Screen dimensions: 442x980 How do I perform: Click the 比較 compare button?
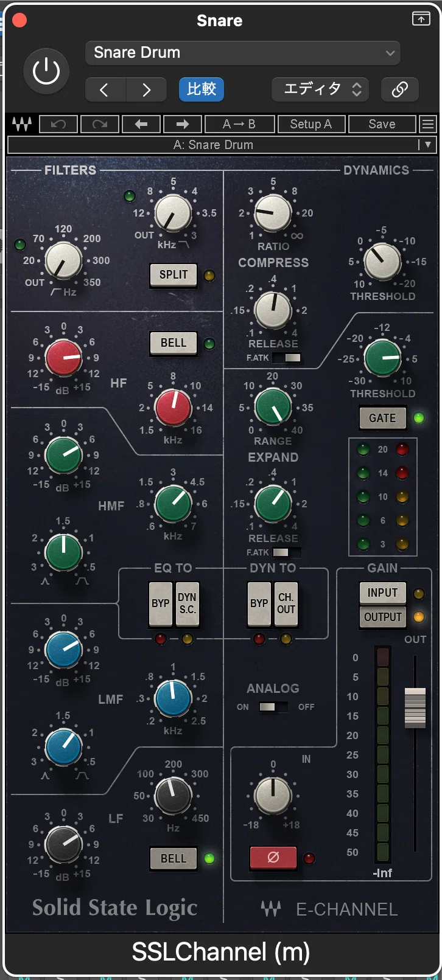pos(202,89)
